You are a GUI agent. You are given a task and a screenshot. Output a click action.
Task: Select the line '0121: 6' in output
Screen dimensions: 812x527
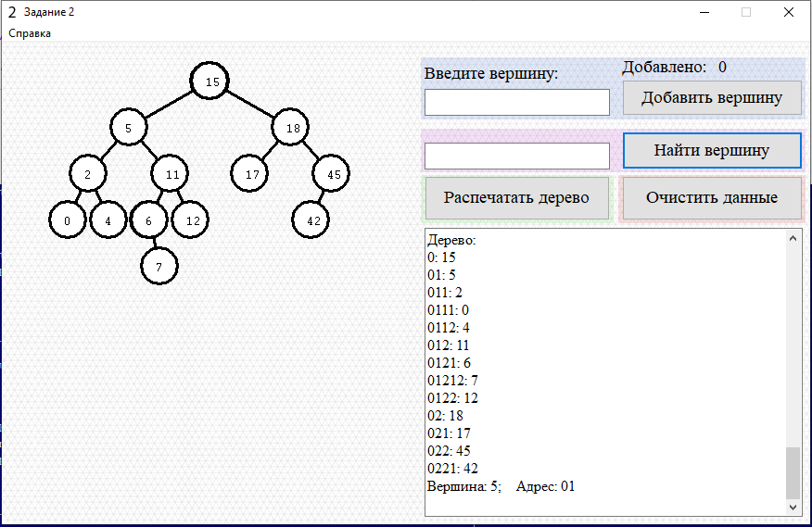pos(449,363)
